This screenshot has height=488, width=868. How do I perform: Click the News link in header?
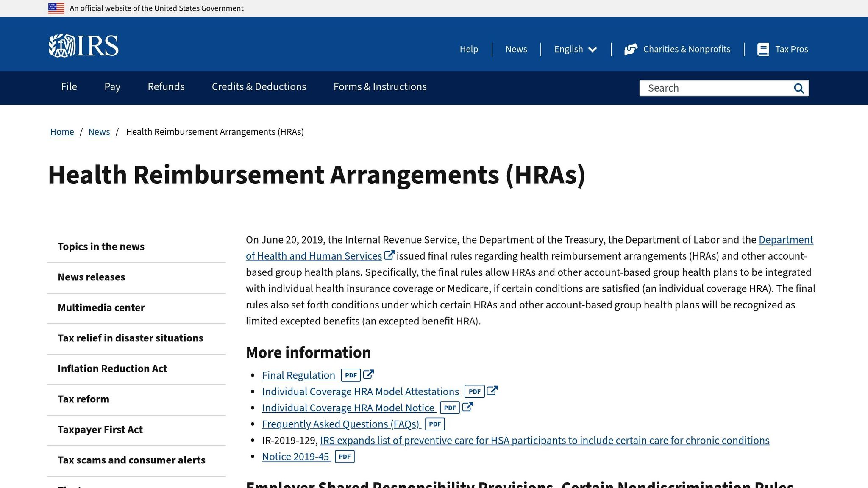pyautogui.click(x=516, y=49)
